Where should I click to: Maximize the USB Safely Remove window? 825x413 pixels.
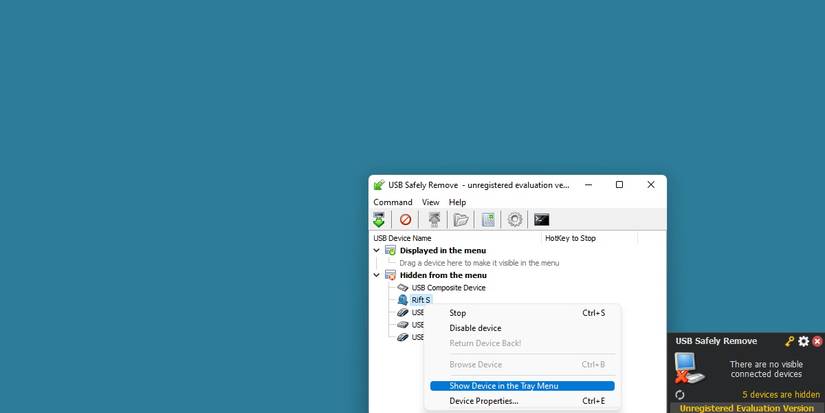click(x=619, y=185)
